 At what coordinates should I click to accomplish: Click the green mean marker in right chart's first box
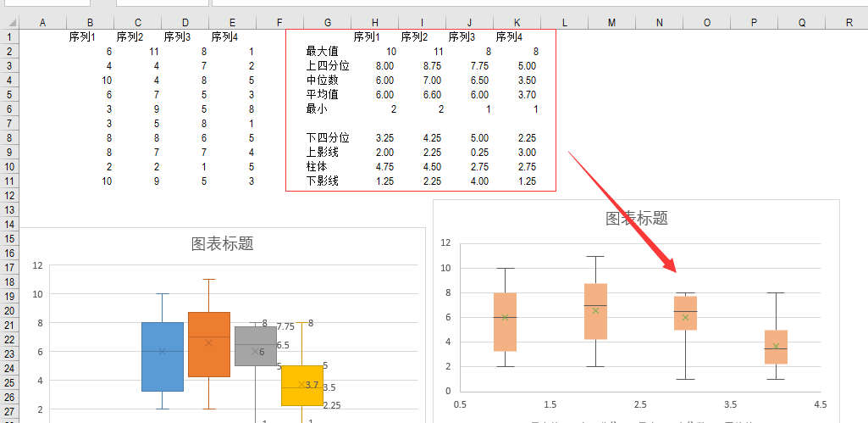[x=505, y=318]
